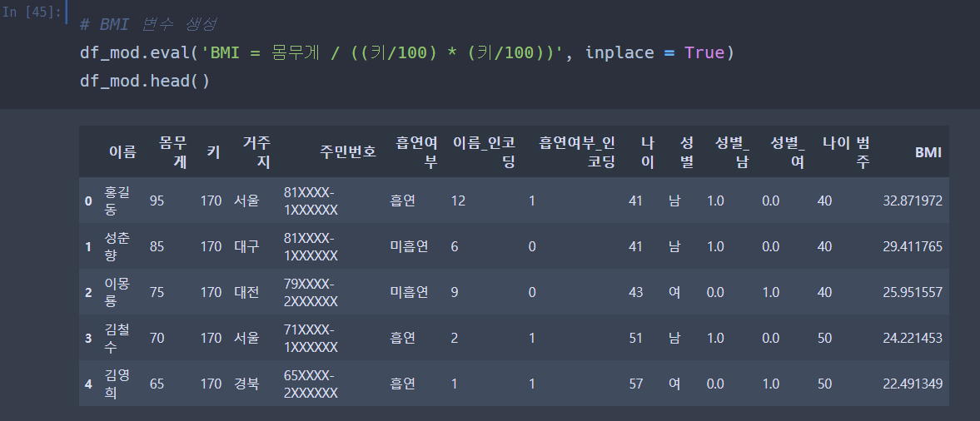Click the BMI value 32.871972

click(x=913, y=201)
